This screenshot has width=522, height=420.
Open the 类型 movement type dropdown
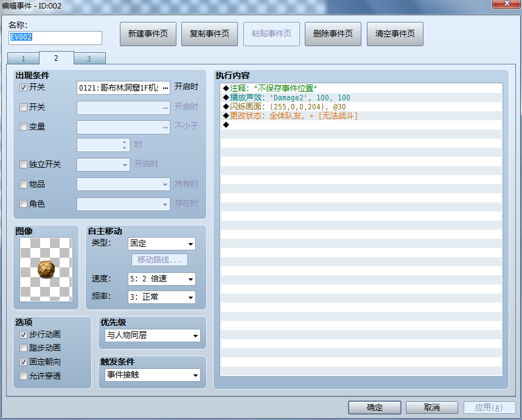click(161, 244)
